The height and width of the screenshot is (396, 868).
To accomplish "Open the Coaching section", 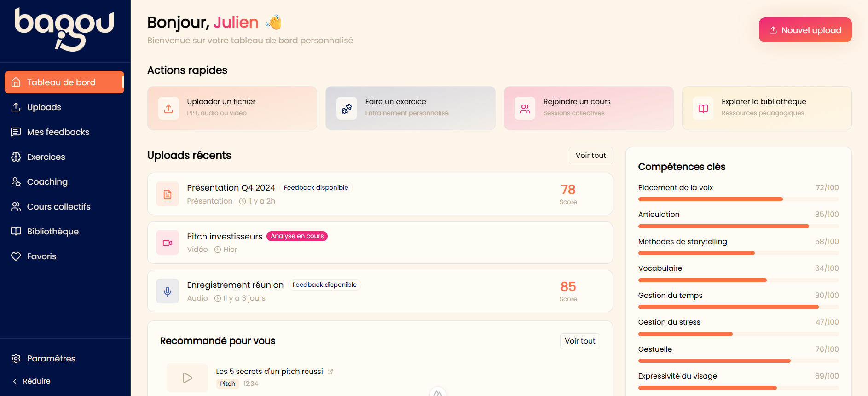I will [47, 182].
